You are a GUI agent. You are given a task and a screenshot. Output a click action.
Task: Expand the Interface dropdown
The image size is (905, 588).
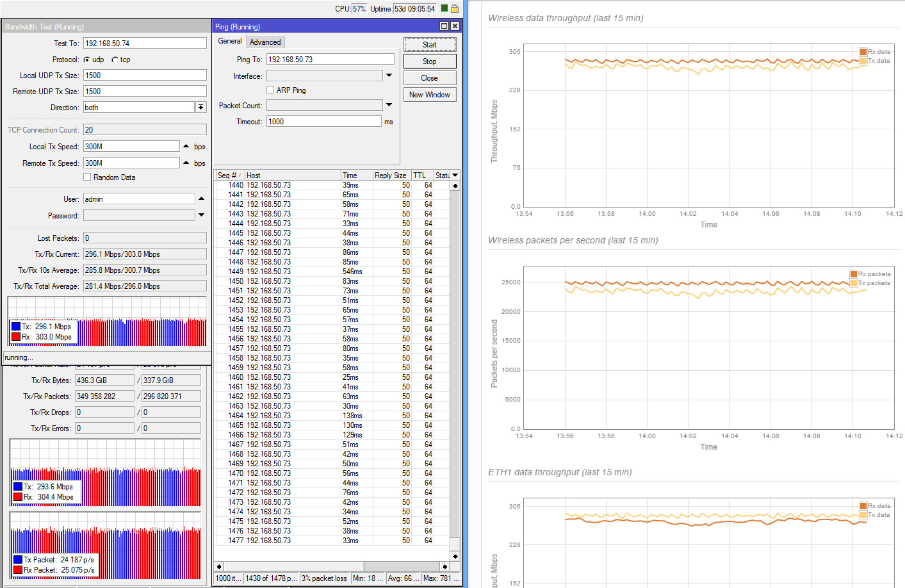click(x=389, y=76)
